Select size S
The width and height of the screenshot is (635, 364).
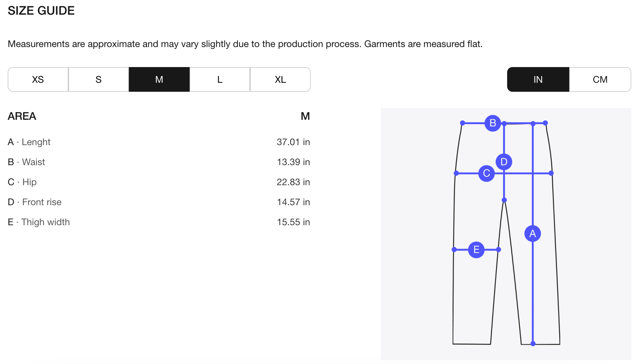[x=98, y=79]
